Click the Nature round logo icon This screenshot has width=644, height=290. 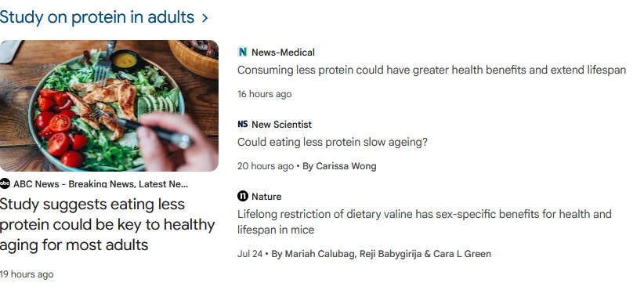point(243,197)
